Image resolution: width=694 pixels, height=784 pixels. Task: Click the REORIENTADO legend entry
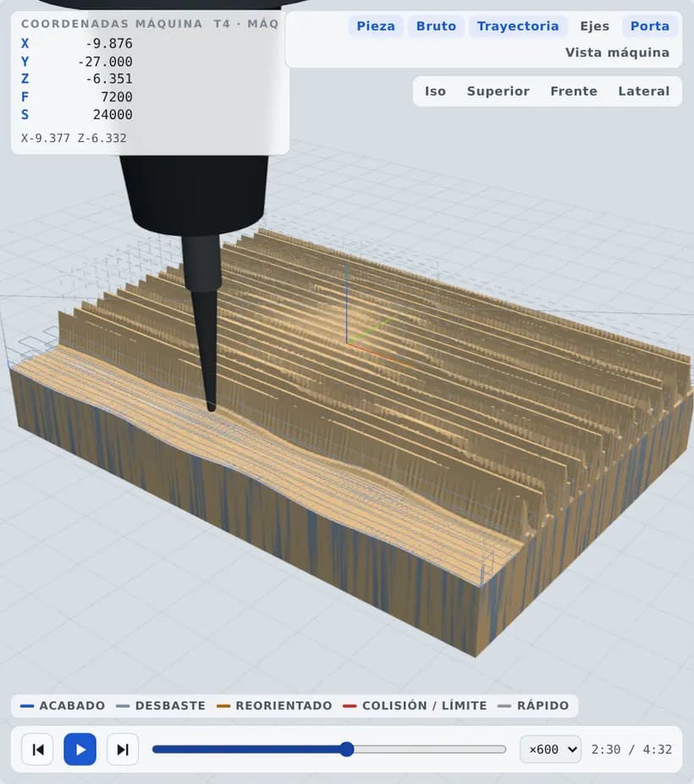point(274,705)
